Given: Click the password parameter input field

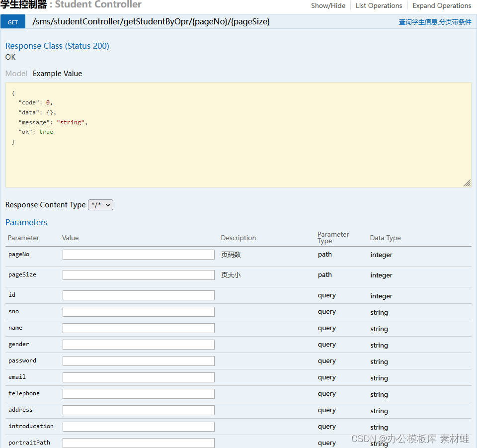Looking at the screenshot, I should tap(138, 361).
